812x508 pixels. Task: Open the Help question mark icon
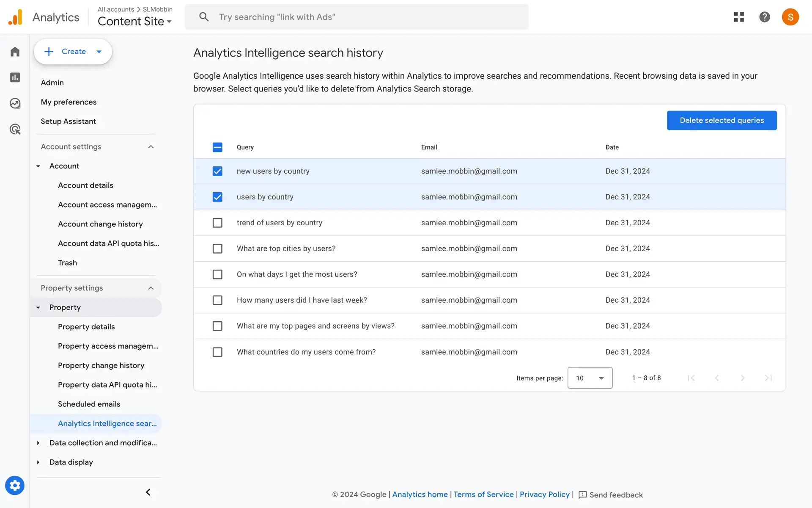(x=765, y=17)
